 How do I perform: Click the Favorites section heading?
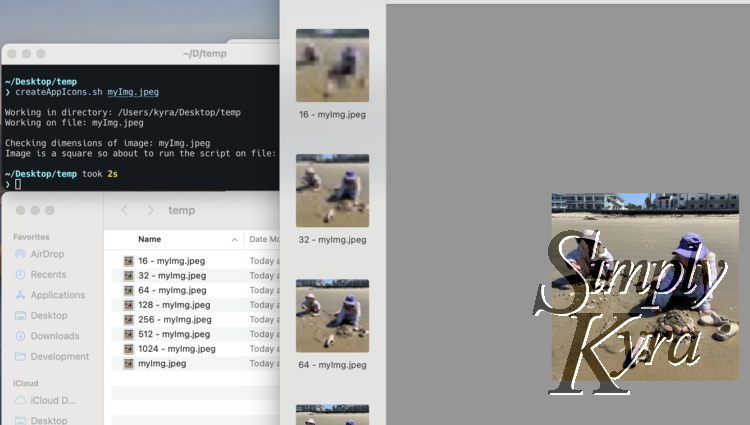click(31, 237)
